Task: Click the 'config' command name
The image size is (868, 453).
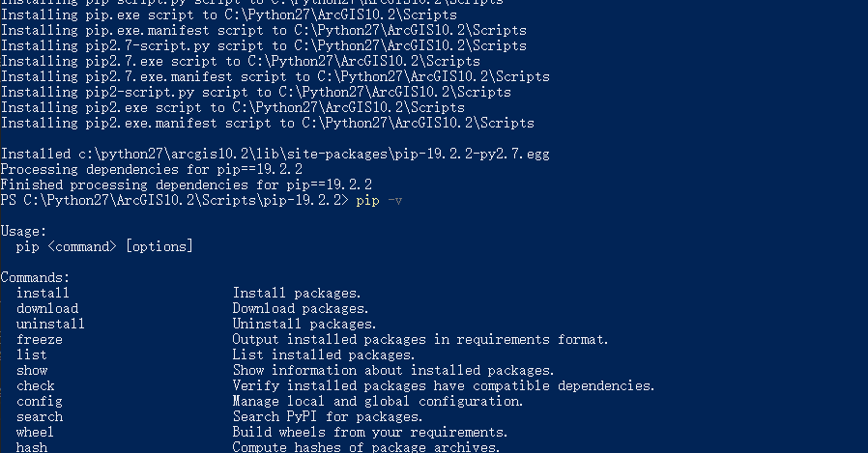Action: click(x=39, y=401)
